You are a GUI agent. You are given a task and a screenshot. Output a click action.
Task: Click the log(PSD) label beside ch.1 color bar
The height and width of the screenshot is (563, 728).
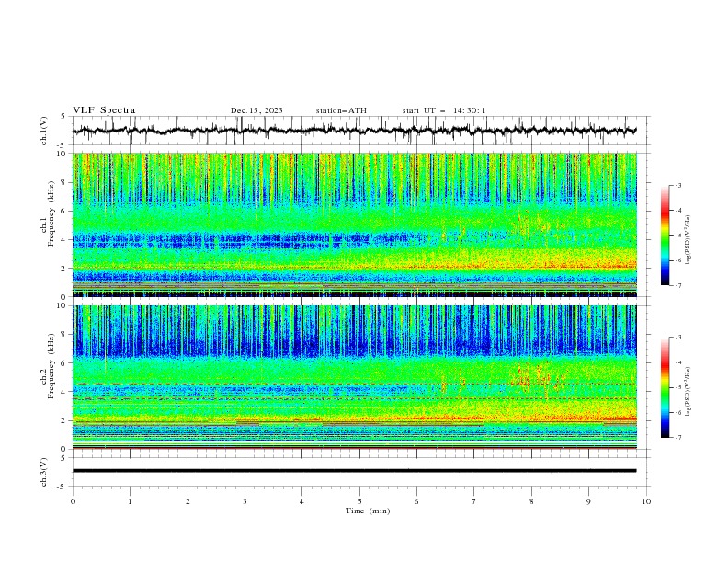(688, 240)
